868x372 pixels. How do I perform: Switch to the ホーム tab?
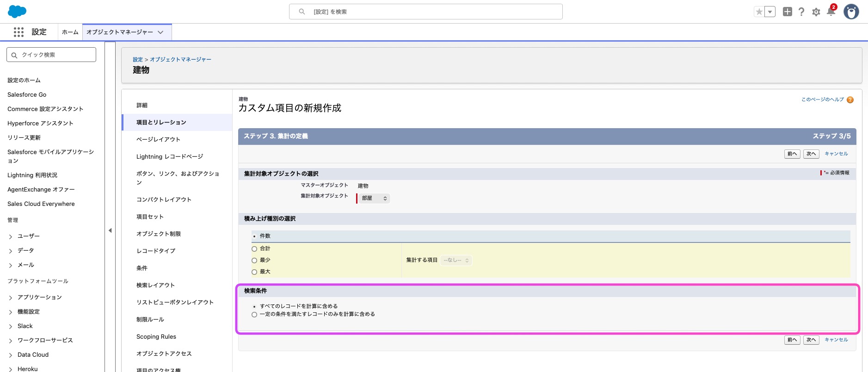pos(70,32)
